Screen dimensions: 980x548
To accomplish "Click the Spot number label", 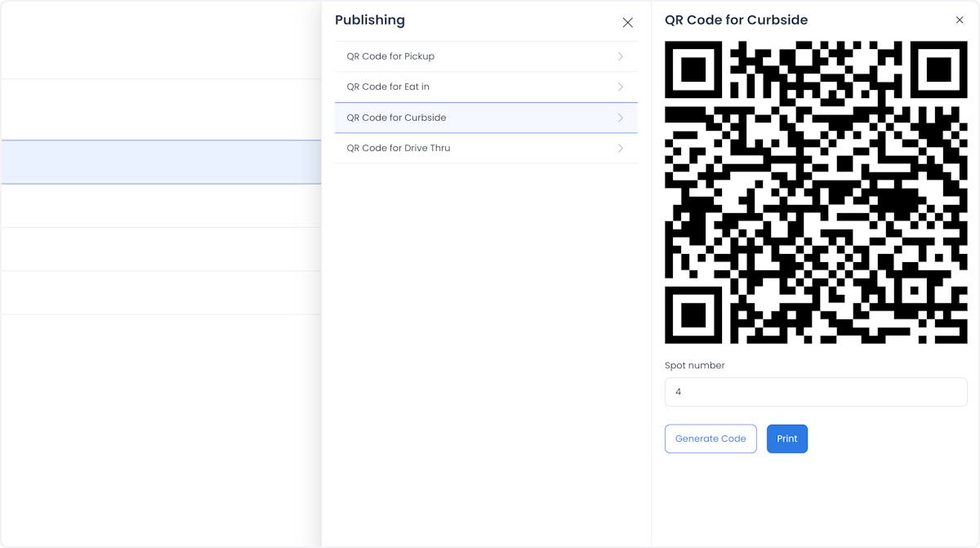I will pos(695,365).
